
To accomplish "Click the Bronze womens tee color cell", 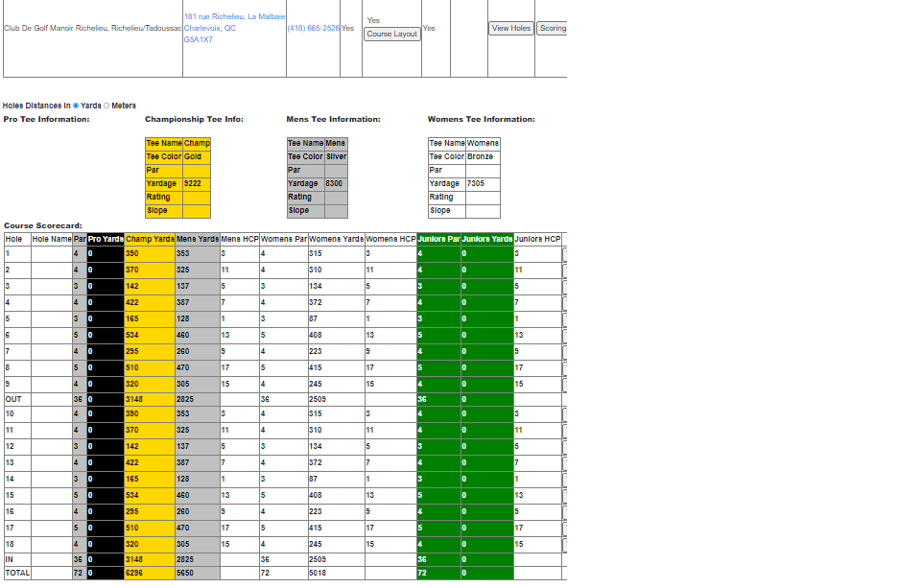I will [483, 157].
